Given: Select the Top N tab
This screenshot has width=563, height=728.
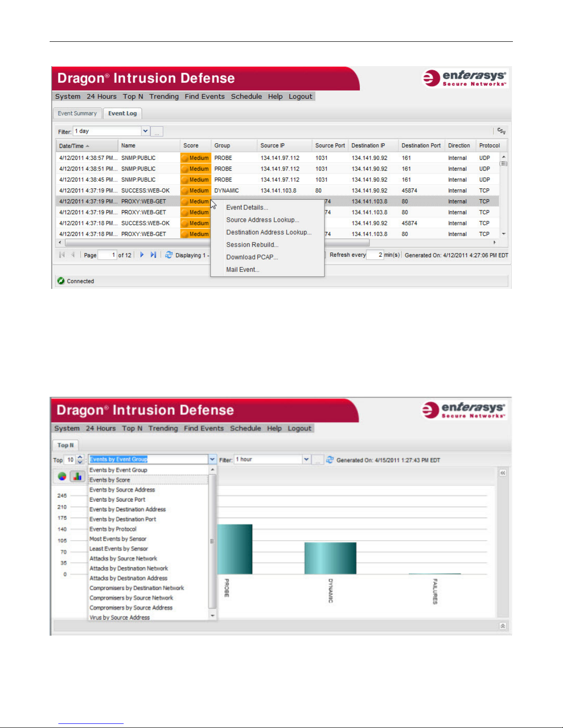Looking at the screenshot, I should pyautogui.click(x=65, y=445).
